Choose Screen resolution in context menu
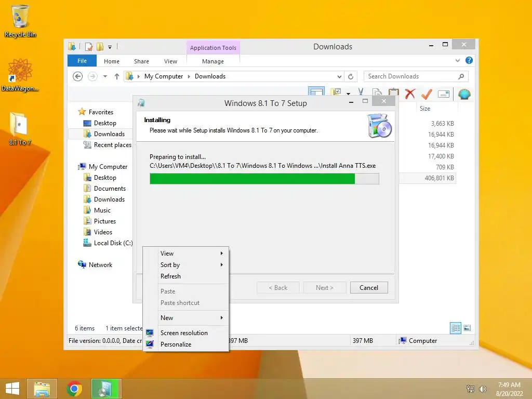 coord(193,333)
